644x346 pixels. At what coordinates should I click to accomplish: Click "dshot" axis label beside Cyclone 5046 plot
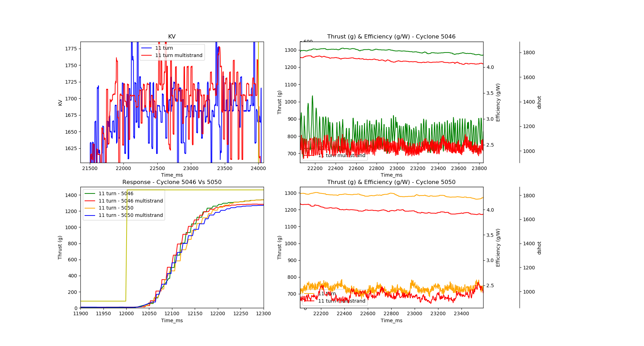[539, 102]
